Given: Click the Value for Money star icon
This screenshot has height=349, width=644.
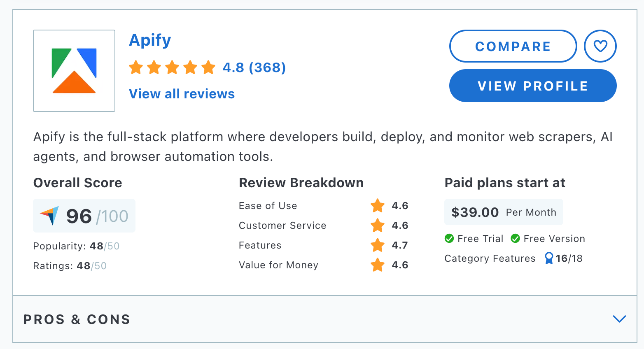Looking at the screenshot, I should 377,265.
